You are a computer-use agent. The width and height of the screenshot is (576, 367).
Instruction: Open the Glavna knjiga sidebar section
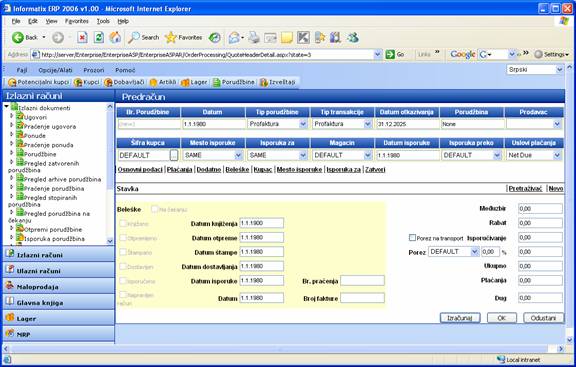[x=59, y=302]
